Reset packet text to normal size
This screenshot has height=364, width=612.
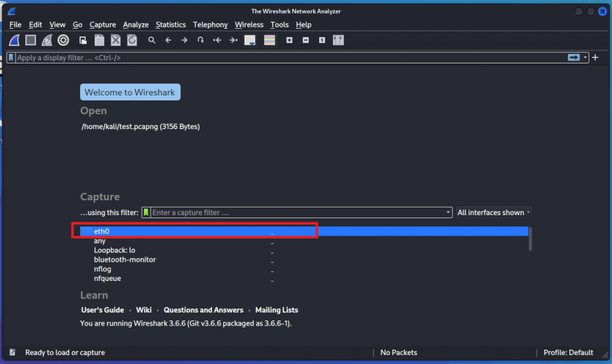322,40
